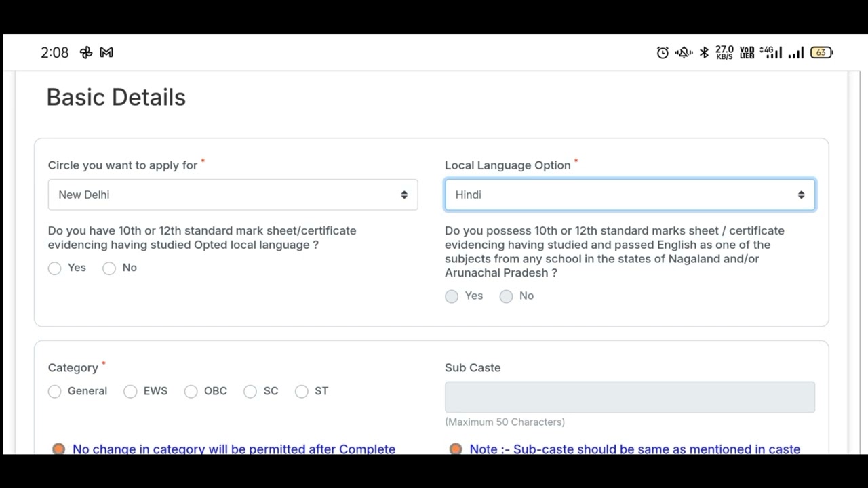Tap the muted bell status icon
Image resolution: width=868 pixels, height=488 pixels.
pos(683,53)
